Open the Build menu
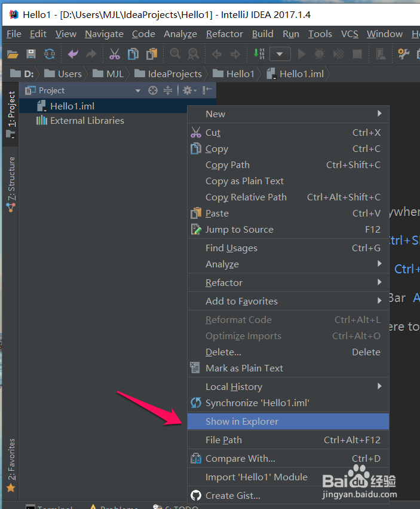 263,34
